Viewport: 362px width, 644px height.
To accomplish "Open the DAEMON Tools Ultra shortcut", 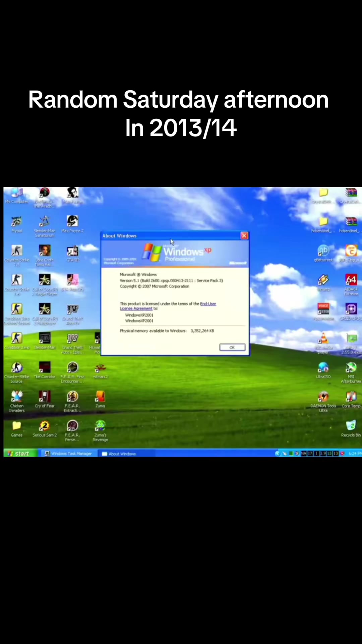I will (x=323, y=401).
